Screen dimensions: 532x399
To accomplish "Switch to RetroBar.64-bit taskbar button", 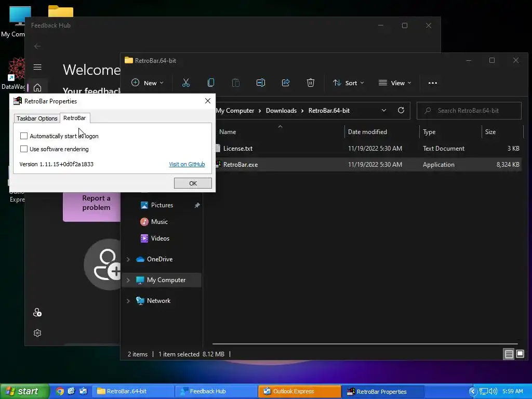I will tap(132, 391).
